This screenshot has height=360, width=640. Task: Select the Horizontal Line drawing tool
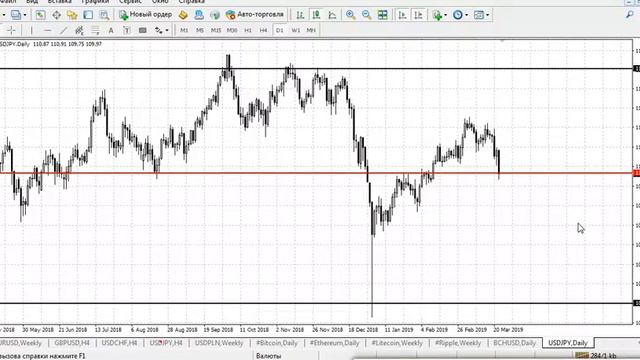pyautogui.click(x=47, y=30)
